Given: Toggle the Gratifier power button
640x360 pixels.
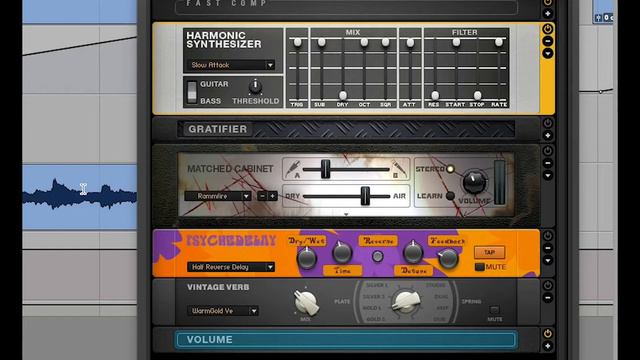Looking at the screenshot, I should pyautogui.click(x=548, y=123).
